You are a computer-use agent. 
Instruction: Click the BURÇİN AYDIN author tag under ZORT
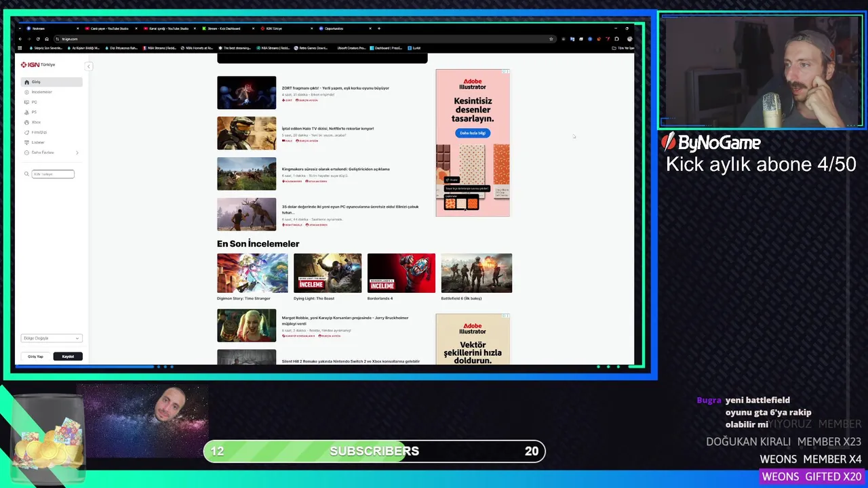(307, 100)
